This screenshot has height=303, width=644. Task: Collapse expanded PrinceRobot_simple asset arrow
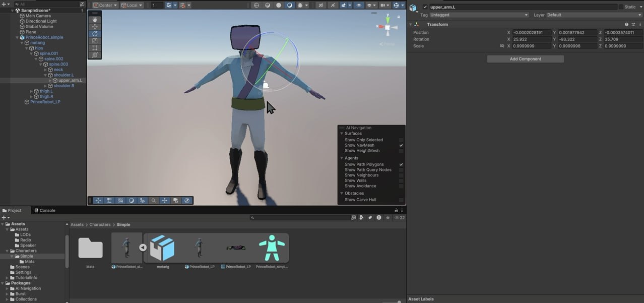tap(143, 248)
